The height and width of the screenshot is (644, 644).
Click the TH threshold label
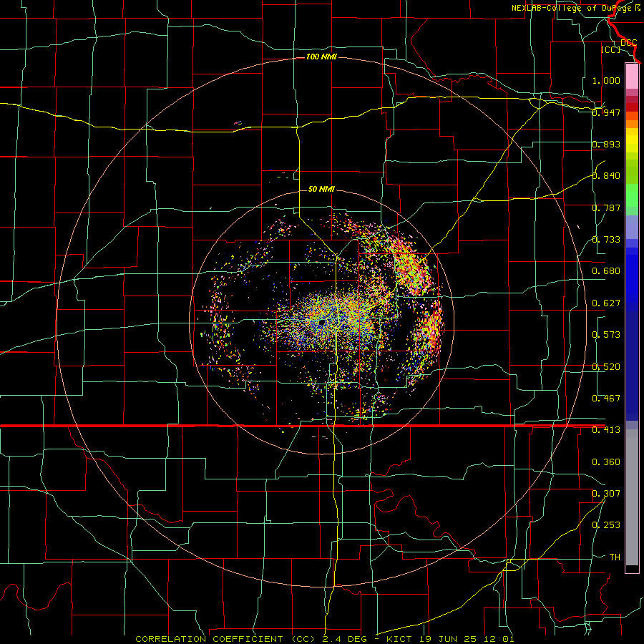[615, 557]
